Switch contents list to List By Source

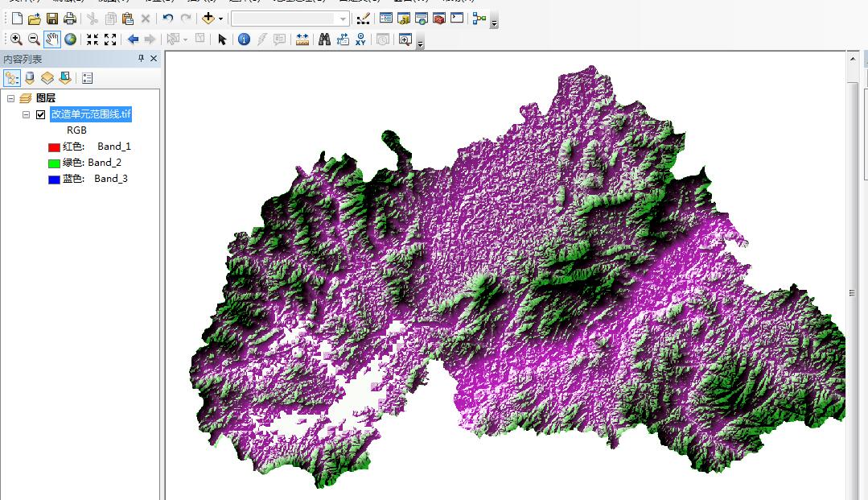30,78
